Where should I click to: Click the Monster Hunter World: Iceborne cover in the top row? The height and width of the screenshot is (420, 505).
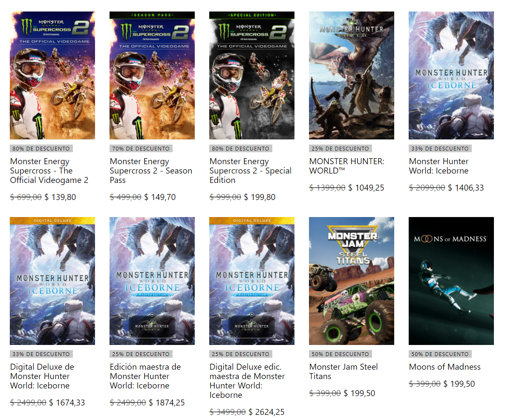point(451,75)
